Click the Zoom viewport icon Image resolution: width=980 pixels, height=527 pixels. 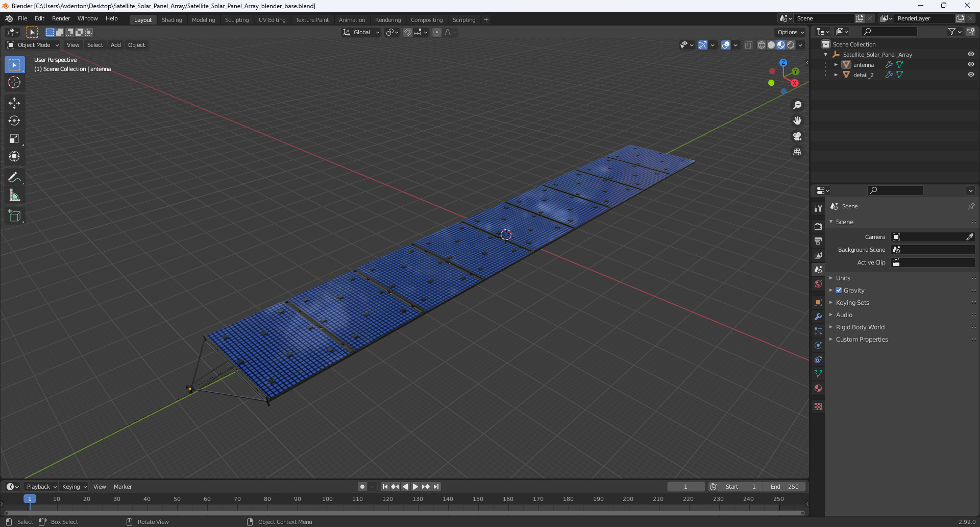(x=797, y=105)
